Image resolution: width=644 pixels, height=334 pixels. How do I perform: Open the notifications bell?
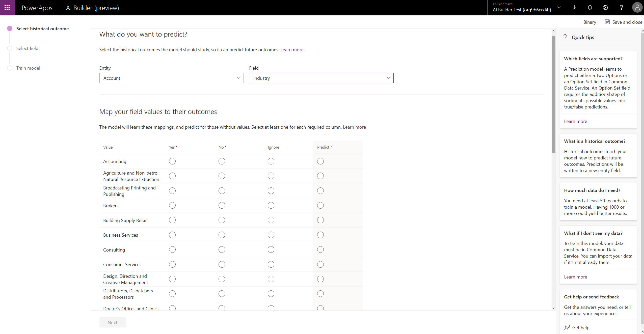590,8
